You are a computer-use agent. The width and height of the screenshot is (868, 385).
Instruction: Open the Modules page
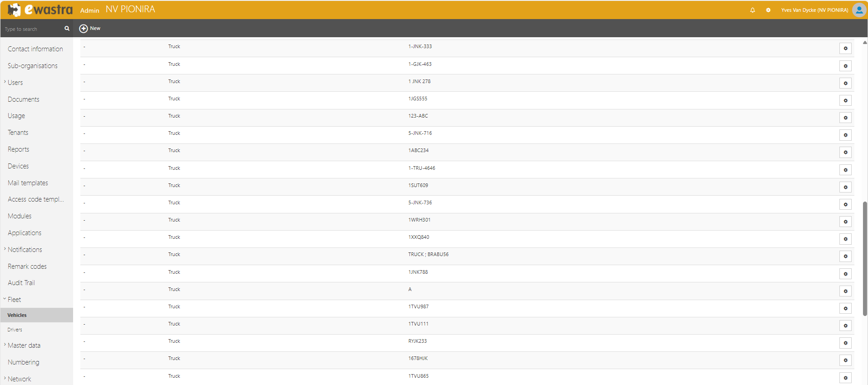pos(20,216)
